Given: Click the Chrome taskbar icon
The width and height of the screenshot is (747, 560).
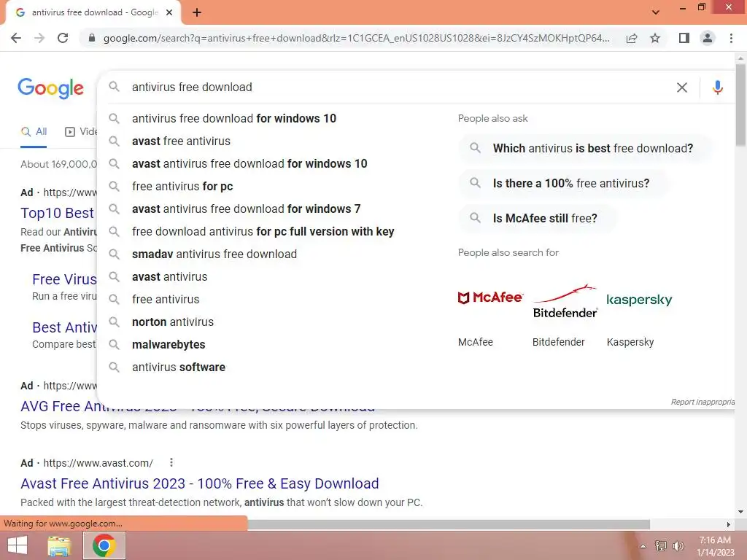Looking at the screenshot, I should click(x=104, y=545).
